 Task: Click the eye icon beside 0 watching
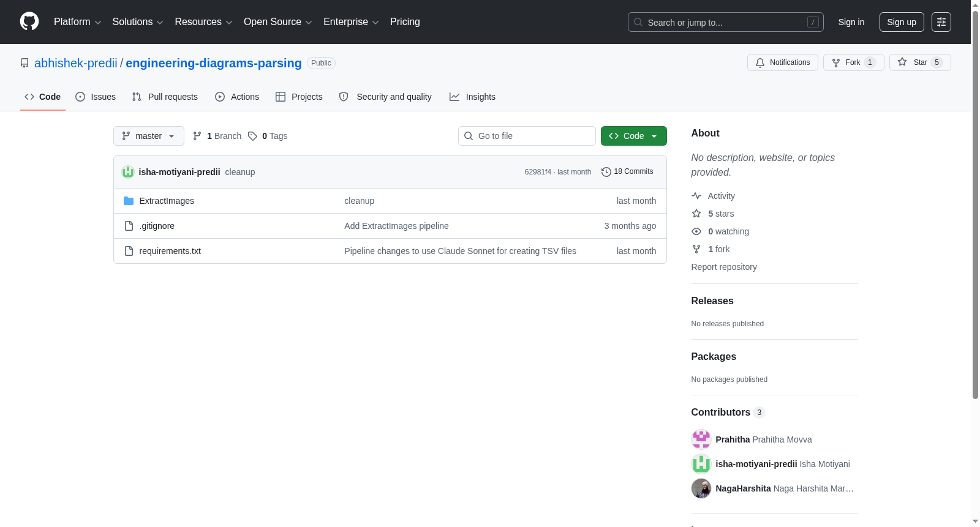pos(696,231)
